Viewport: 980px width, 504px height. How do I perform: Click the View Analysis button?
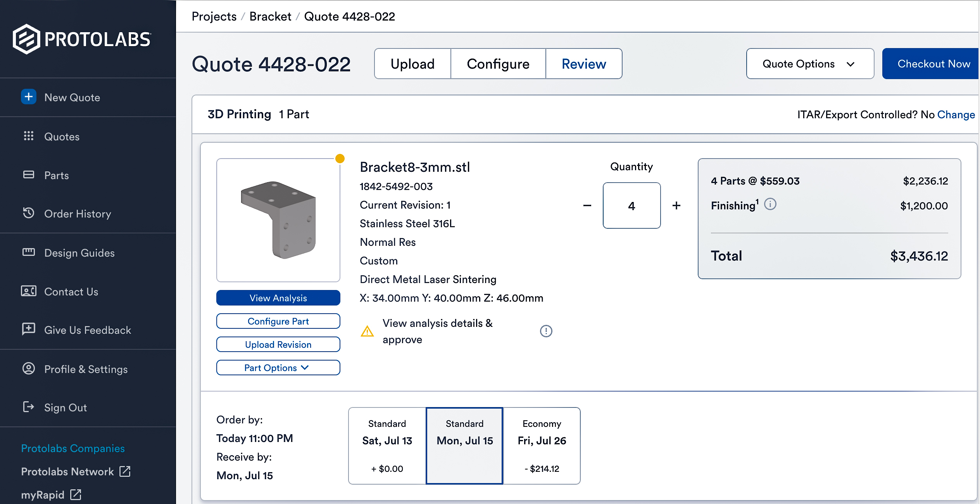(x=278, y=298)
